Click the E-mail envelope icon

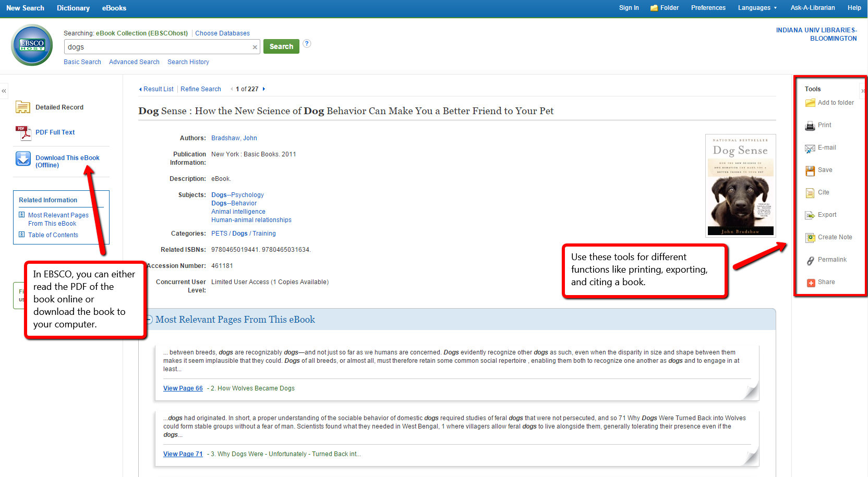pyautogui.click(x=810, y=149)
